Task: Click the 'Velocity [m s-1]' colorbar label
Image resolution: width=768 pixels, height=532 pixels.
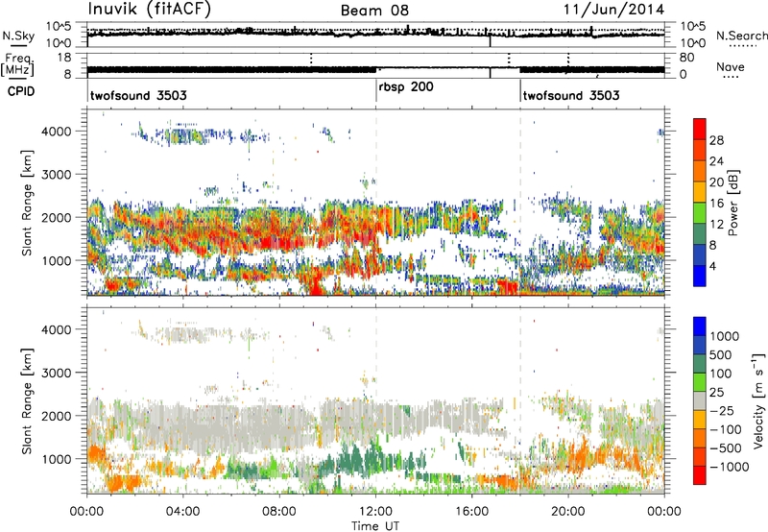Action: [758, 401]
